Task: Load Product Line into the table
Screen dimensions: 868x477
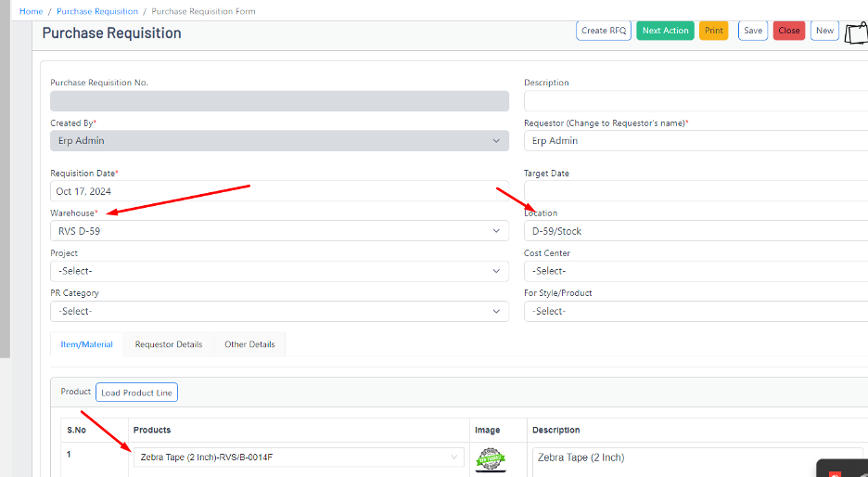Action: click(136, 393)
